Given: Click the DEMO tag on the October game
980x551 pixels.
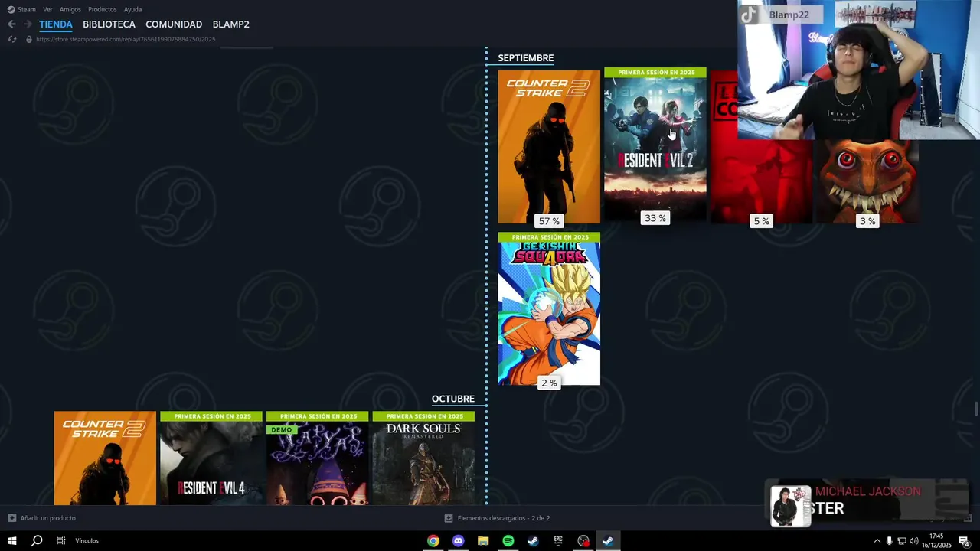Looking at the screenshot, I should click(x=281, y=430).
